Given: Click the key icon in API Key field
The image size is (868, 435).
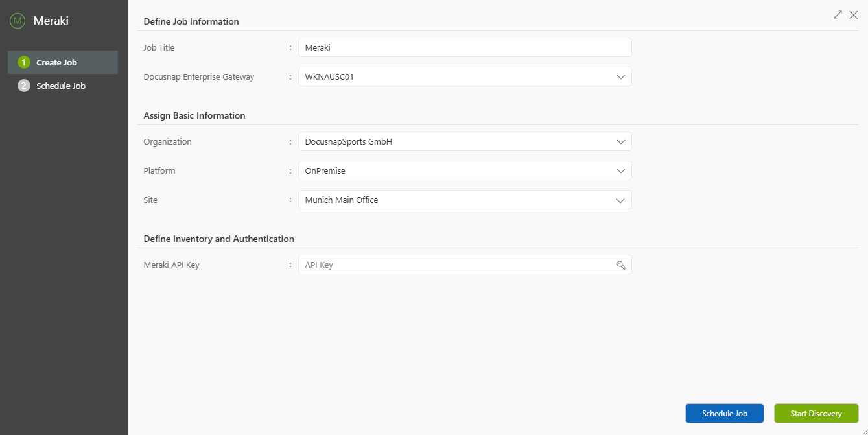Looking at the screenshot, I should pyautogui.click(x=620, y=265).
